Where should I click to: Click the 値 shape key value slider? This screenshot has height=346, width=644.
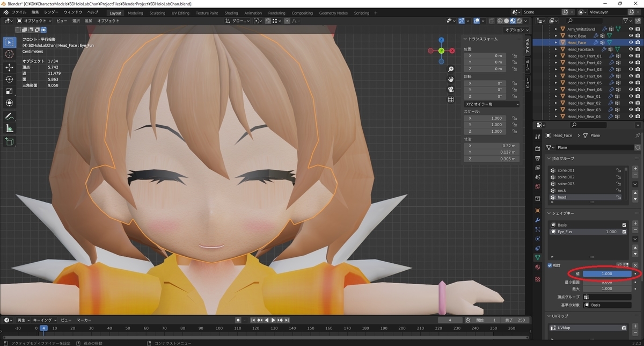(608, 274)
